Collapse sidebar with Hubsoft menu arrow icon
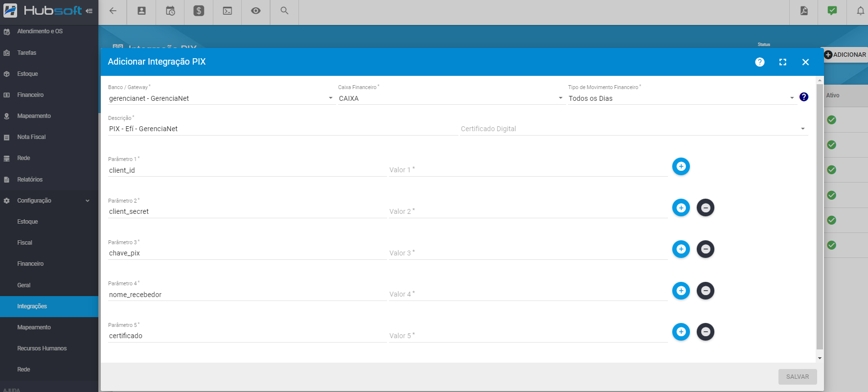The width and height of the screenshot is (868, 392). (x=89, y=11)
